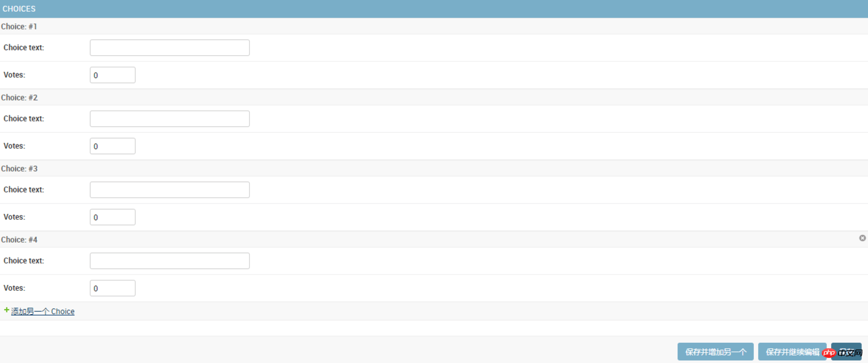Click the green plus icon beside 添加另一个 Choice

[x=7, y=310]
